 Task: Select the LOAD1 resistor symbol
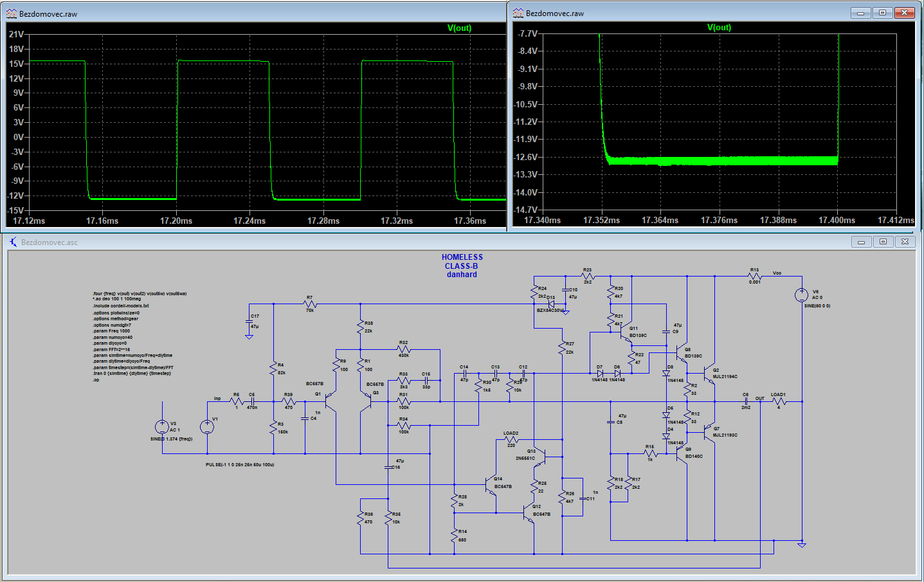click(x=779, y=401)
